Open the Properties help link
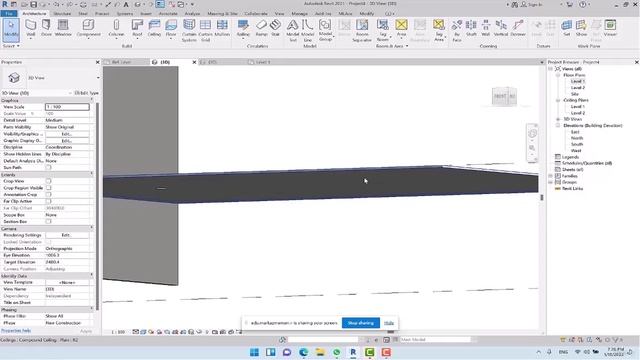Viewport: 640px width, 360px height. click(16, 331)
